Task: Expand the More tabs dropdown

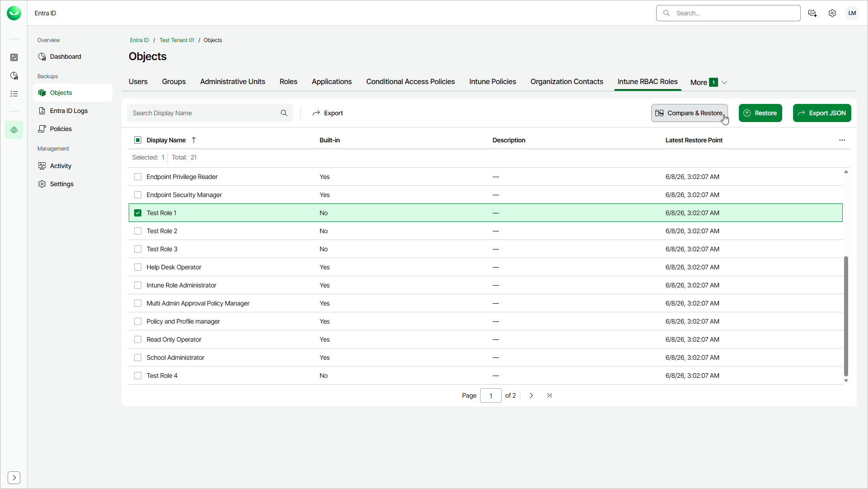Action: (x=709, y=82)
